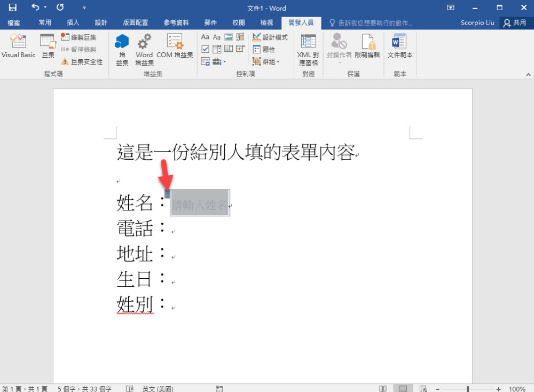Screen dimensions: 534x392
Task: Open ribbon display options
Action: point(451,7)
